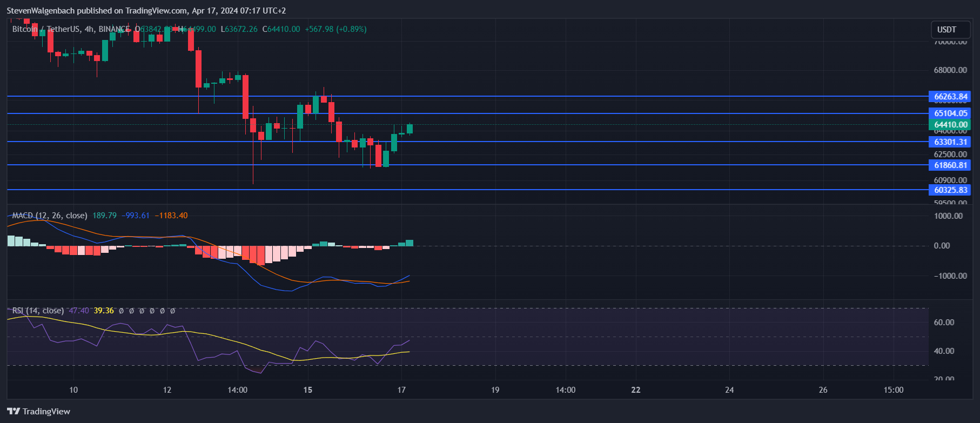Viewport: 980px width, 423px height.
Task: Click the 62500.00 price axis label
Action: [950, 155]
